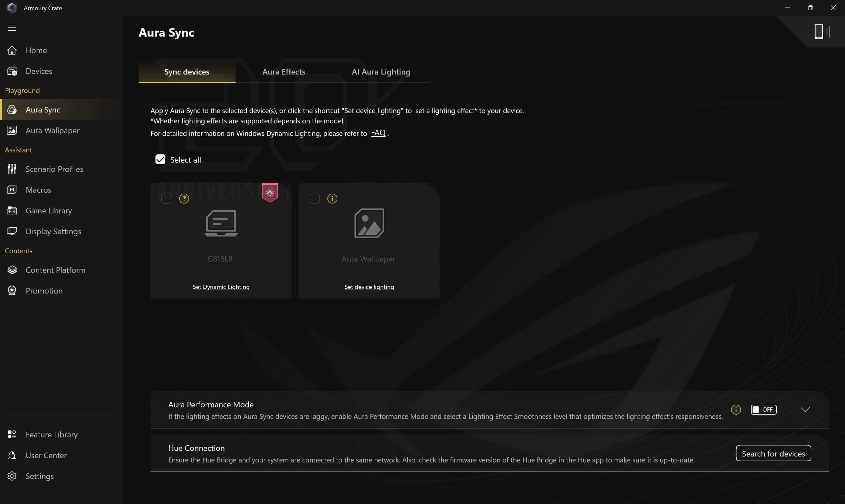Screen dimensions: 845x504
Task: Restore down the Armoury Crate window
Action: (810, 8)
